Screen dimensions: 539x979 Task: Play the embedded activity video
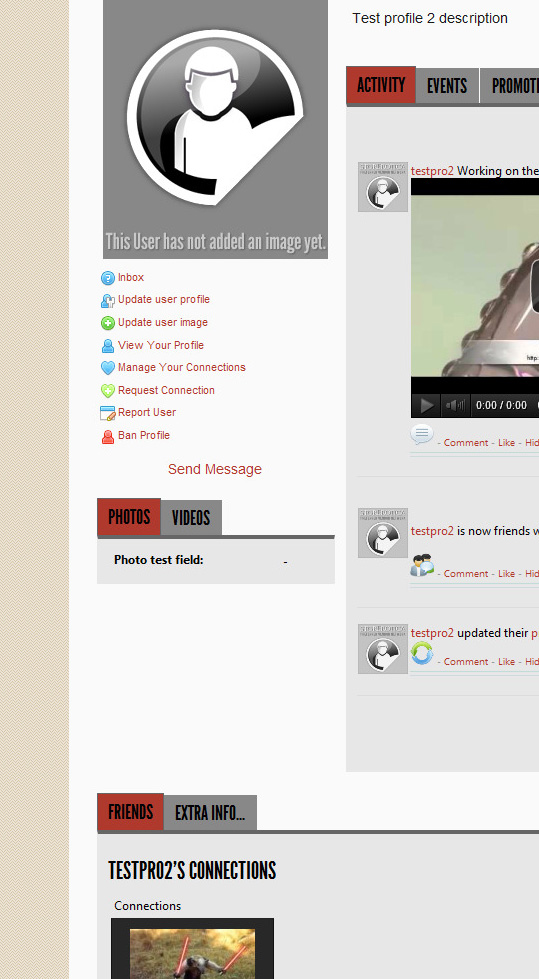427,405
